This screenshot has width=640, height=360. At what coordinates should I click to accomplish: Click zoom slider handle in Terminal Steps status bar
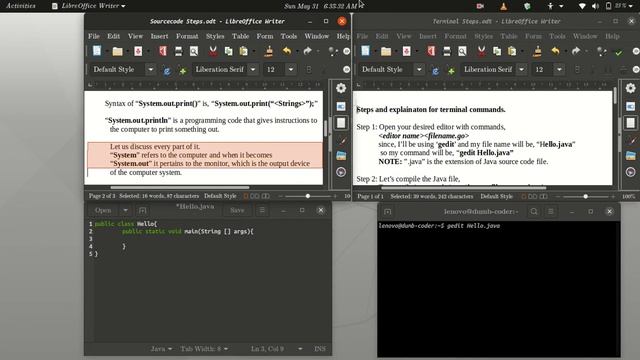586,196
